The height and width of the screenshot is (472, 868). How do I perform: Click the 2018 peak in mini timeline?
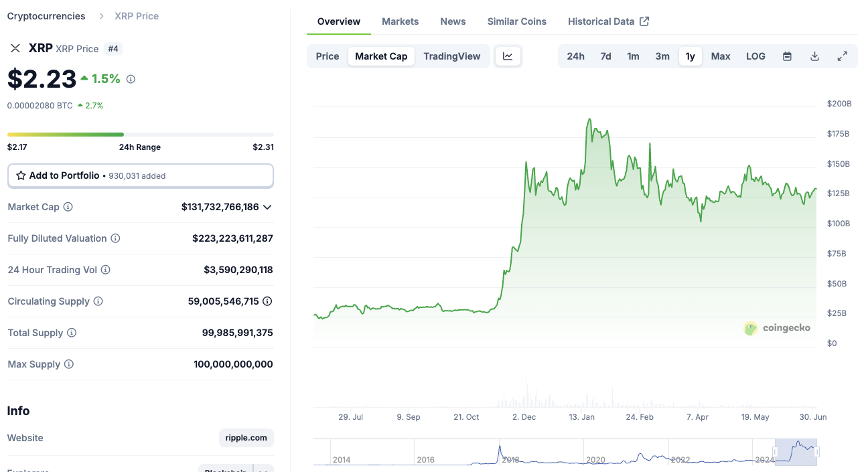point(499,447)
